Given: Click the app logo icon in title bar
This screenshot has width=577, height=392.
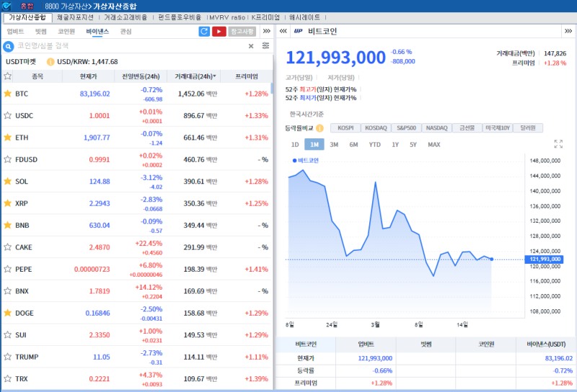Looking at the screenshot, I should 6,6.
